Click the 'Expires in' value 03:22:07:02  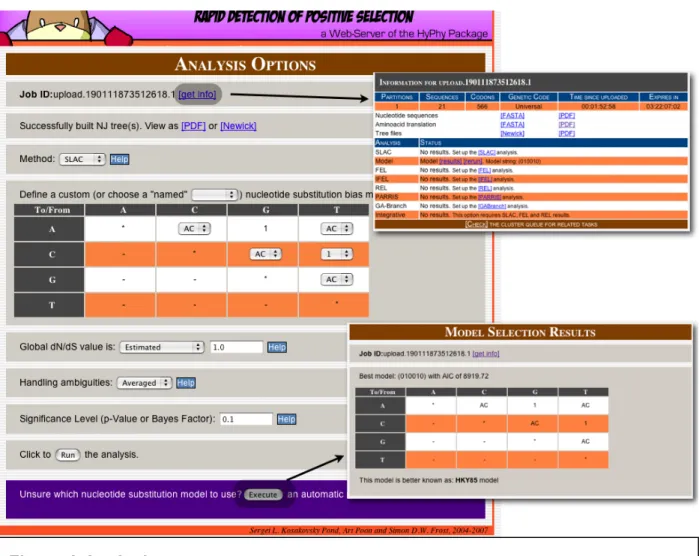(663, 107)
